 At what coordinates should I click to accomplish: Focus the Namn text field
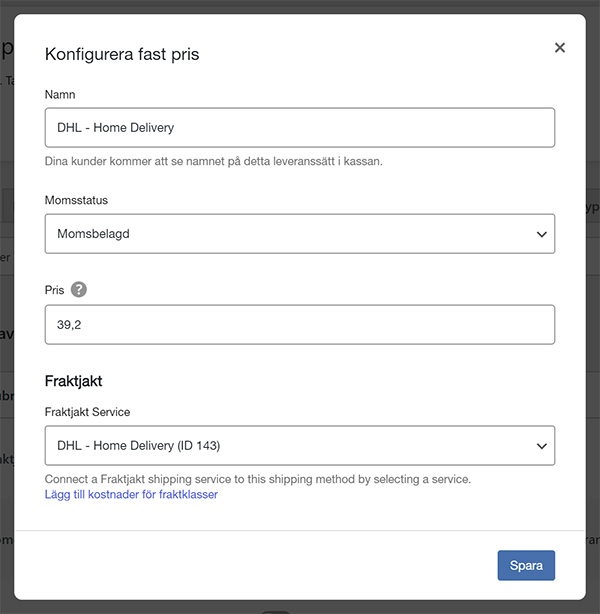coord(299,128)
